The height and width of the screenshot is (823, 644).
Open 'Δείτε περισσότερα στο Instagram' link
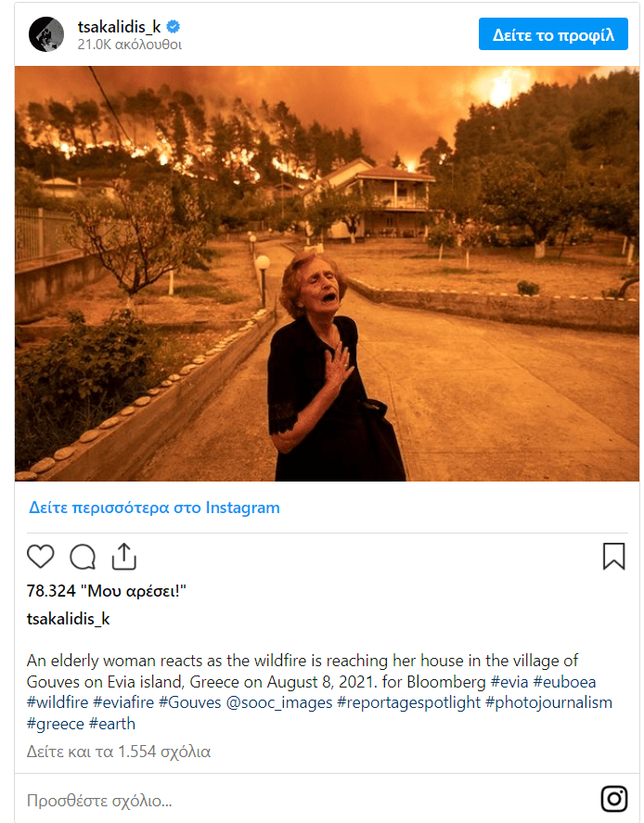click(154, 508)
